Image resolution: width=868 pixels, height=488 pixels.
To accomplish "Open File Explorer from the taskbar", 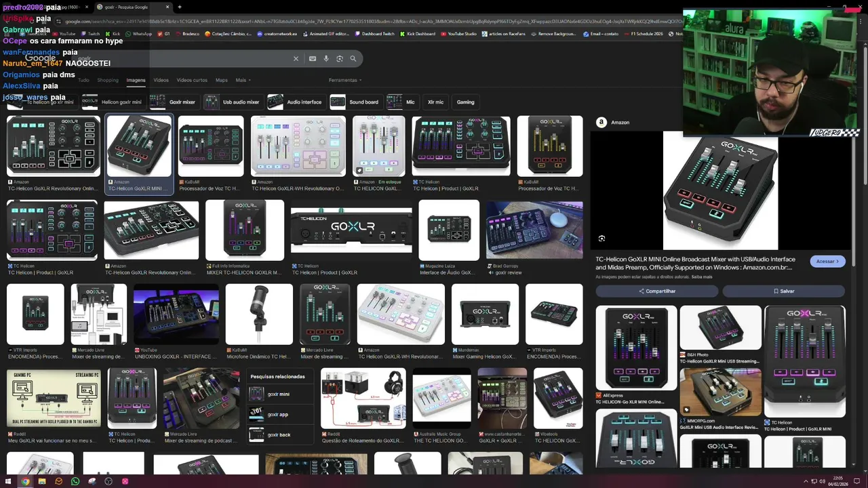I will [x=42, y=481].
